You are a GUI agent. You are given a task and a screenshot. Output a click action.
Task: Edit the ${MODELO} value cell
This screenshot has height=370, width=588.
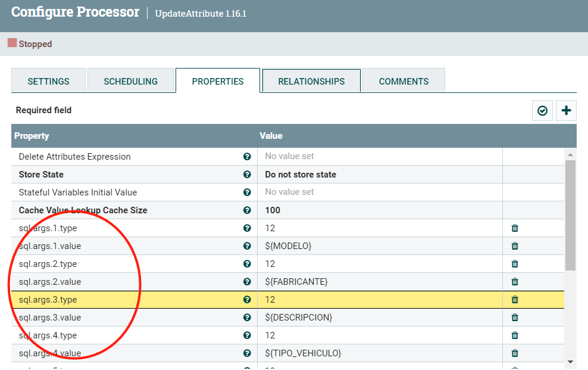[x=380, y=246]
